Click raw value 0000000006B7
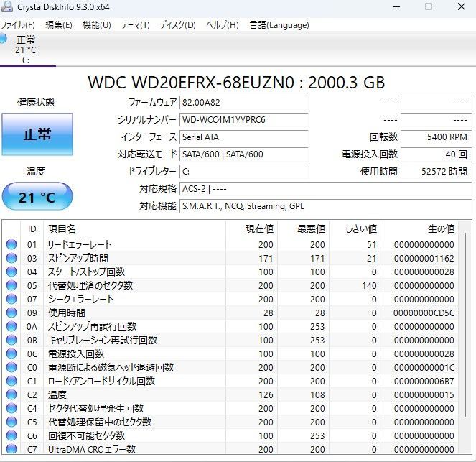 (424, 382)
